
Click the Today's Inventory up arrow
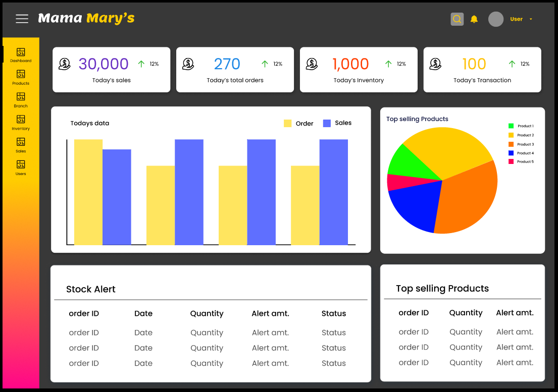tap(388, 64)
